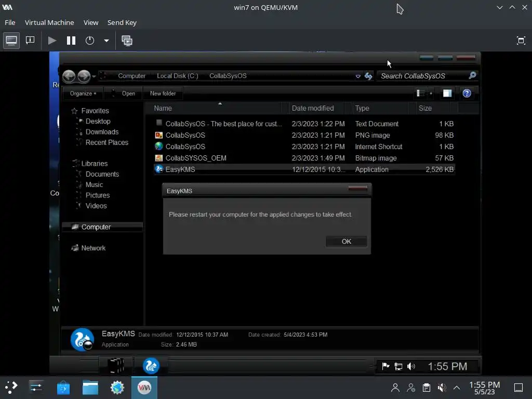Screen dimensions: 532x399
Task: Switch the VM viewer to fullscreen
Action: click(521, 41)
